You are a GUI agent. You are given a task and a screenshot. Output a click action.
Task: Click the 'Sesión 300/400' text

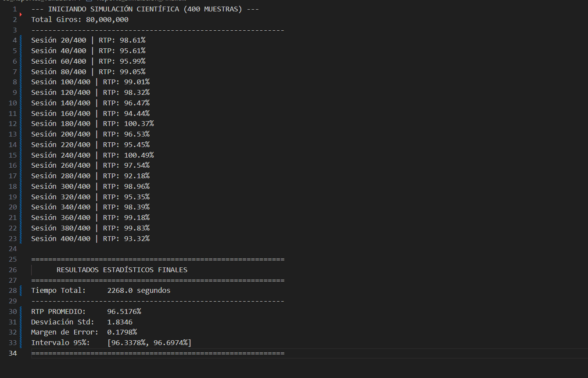61,187
